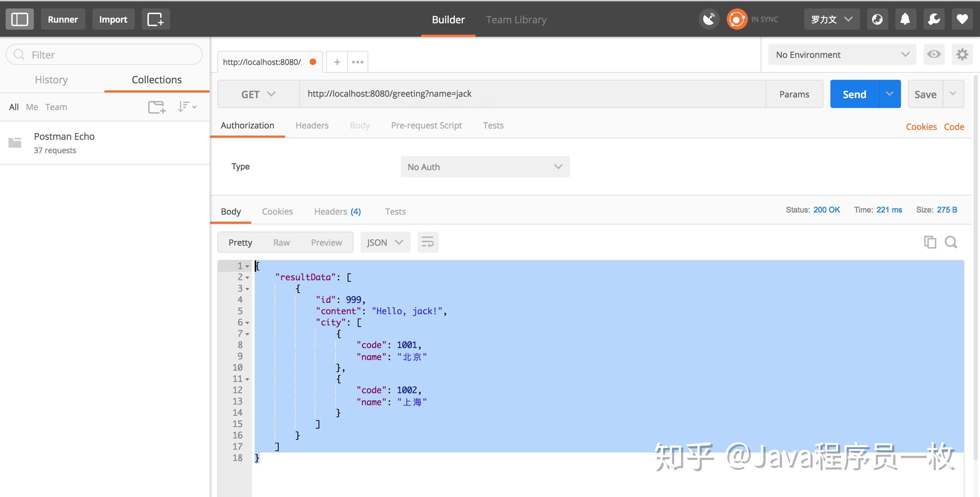Open the request Tests tab
This screenshot has width=980, height=497.
pyautogui.click(x=493, y=125)
